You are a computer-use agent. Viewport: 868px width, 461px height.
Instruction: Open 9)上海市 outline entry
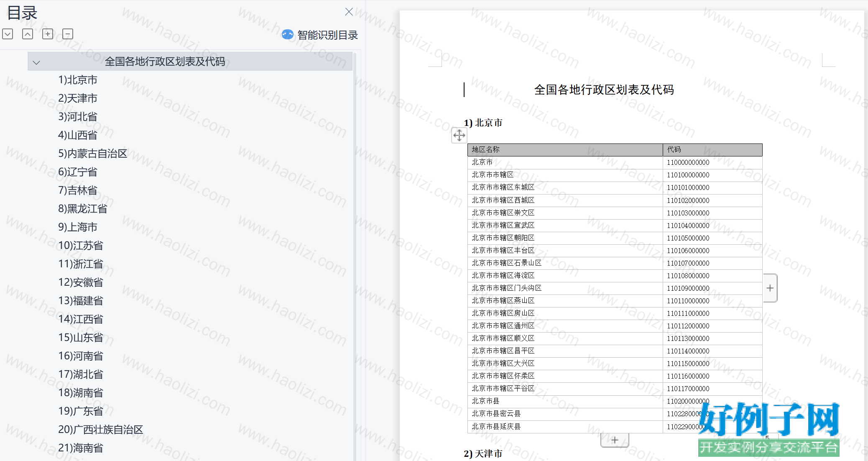pyautogui.click(x=78, y=227)
